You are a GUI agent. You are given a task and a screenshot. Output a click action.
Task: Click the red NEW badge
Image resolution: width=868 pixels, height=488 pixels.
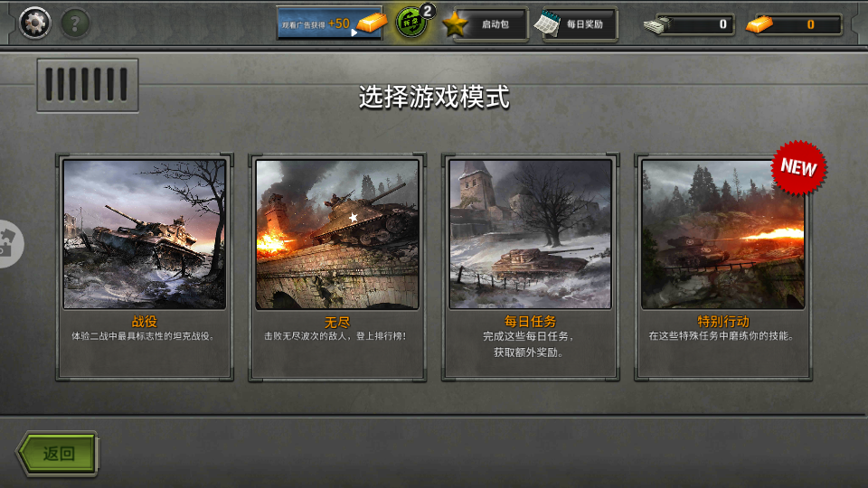798,167
